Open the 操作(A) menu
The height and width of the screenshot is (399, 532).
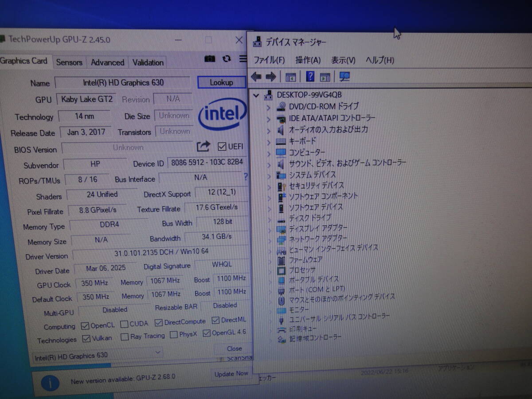pos(308,60)
